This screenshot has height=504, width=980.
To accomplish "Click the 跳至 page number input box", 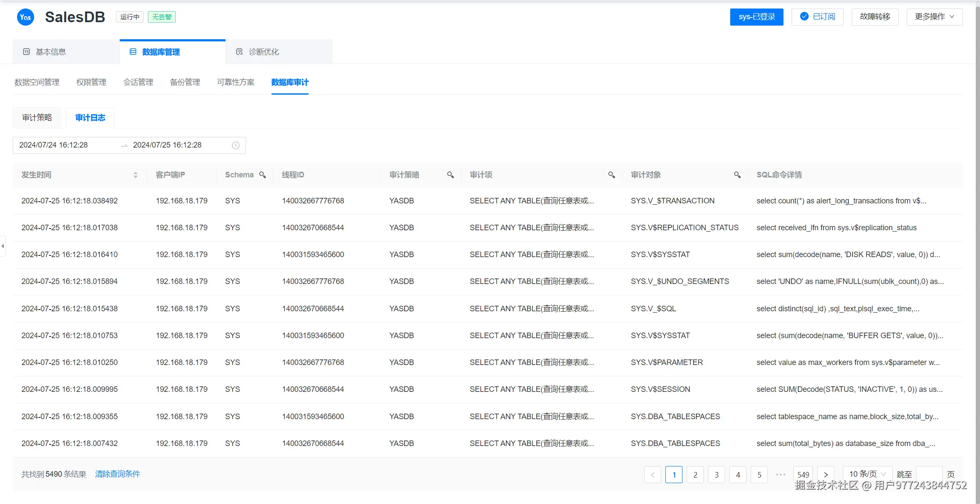I will click(929, 474).
